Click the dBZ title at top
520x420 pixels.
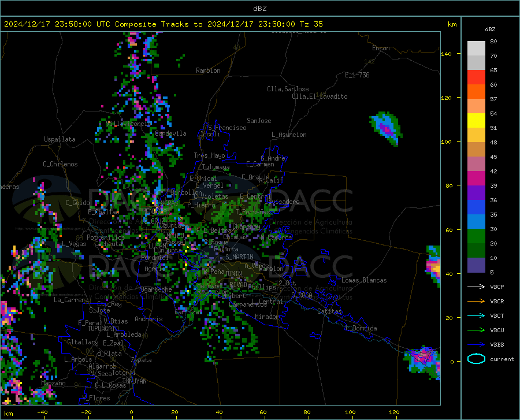click(x=259, y=9)
